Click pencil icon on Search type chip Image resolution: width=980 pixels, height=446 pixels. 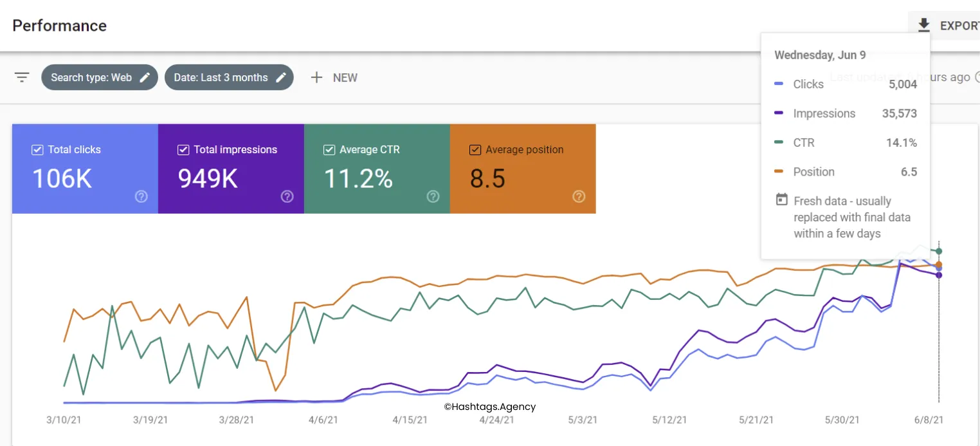145,77
